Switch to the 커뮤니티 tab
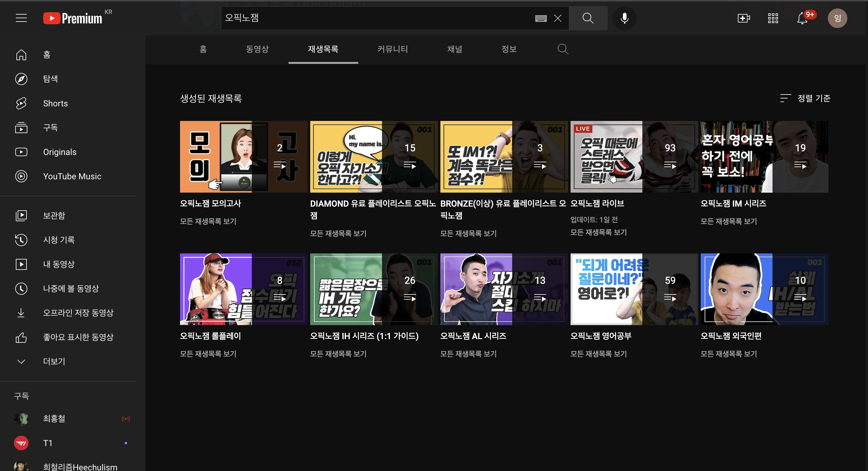Viewport: 868px width, 471px height. point(393,49)
